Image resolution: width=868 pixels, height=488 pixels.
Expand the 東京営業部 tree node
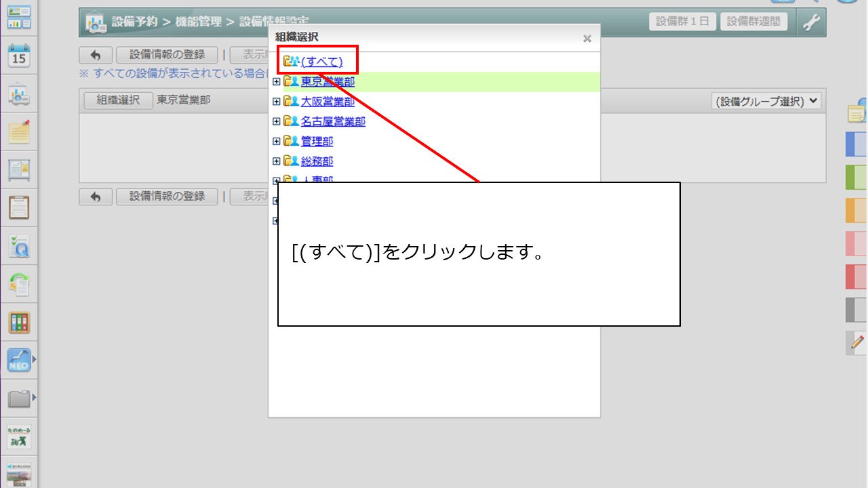coord(277,82)
